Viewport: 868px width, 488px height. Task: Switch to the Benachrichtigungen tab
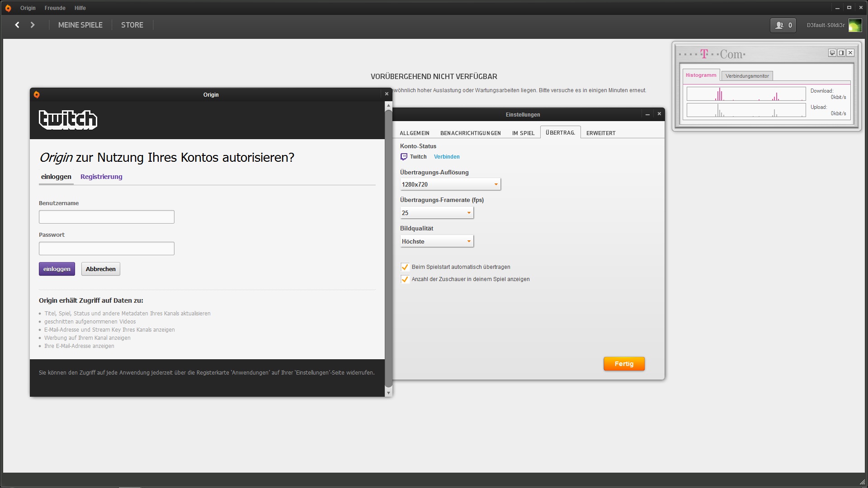coord(470,133)
